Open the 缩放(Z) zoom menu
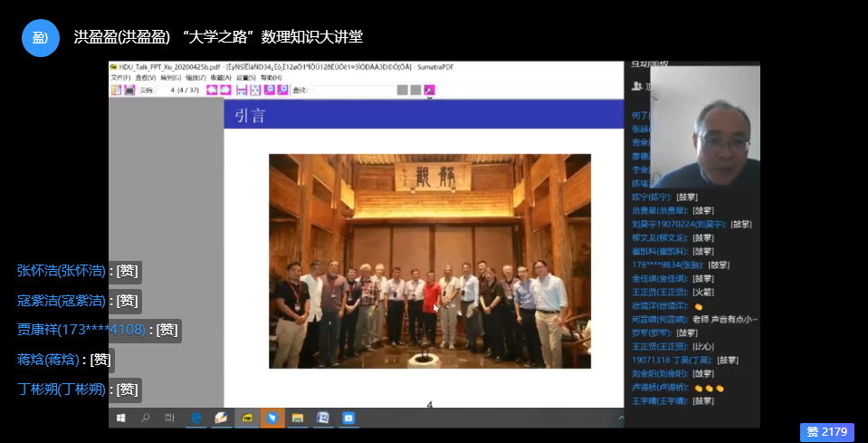The width and height of the screenshot is (868, 443). tap(196, 78)
